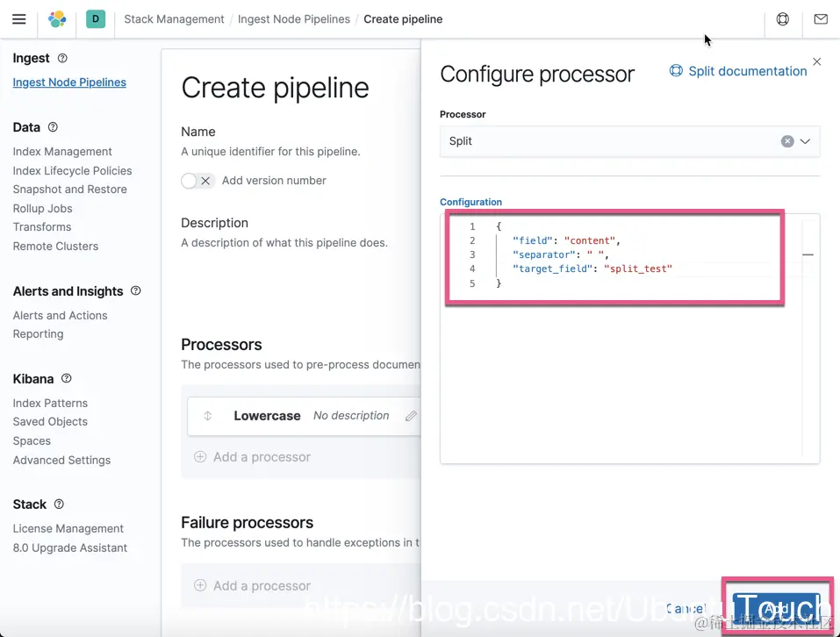
Task: Go to Index Lifecycle Policies
Action: coord(72,171)
